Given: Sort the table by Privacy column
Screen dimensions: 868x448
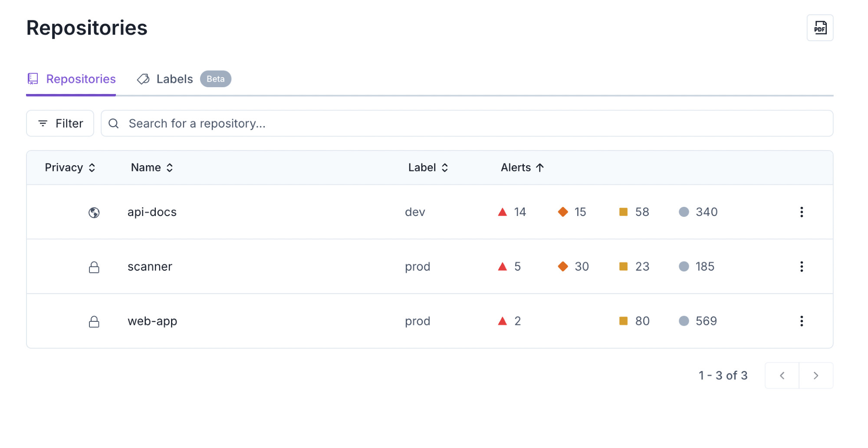Looking at the screenshot, I should [x=70, y=168].
